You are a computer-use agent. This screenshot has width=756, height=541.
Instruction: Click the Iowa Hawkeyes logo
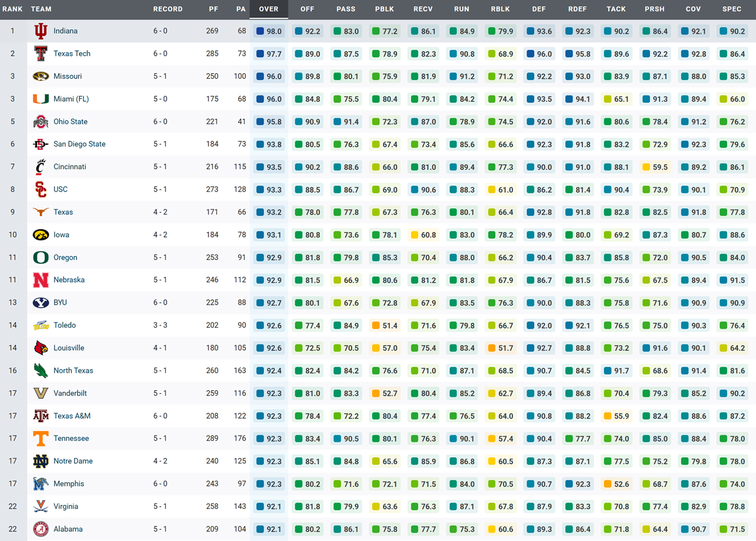coord(41,235)
